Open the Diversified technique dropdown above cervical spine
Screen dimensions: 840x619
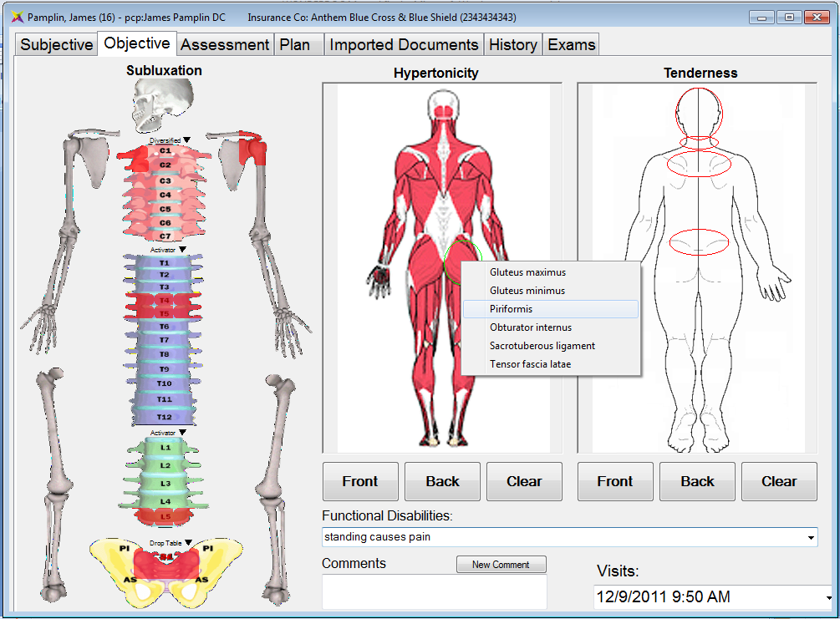click(x=187, y=140)
